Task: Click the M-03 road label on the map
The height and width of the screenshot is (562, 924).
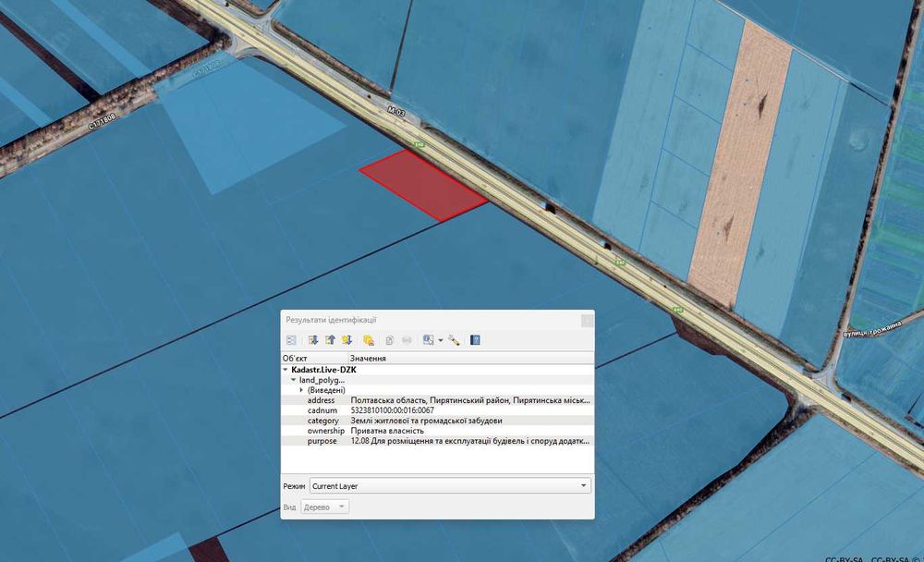Action: coord(396,111)
